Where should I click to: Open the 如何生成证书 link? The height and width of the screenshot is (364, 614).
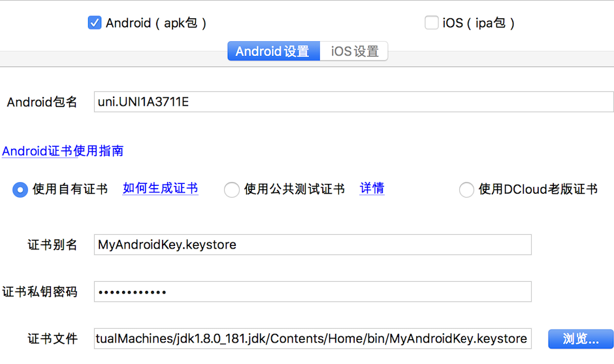[160, 189]
